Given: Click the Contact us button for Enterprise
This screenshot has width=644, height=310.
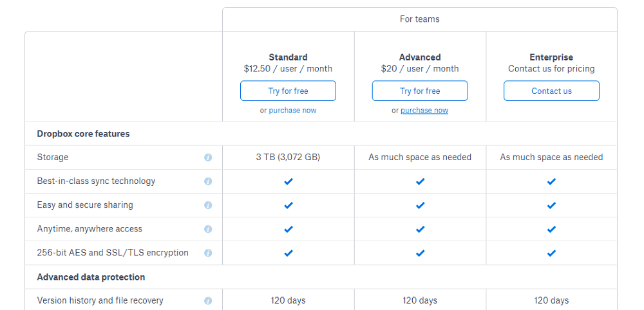Looking at the screenshot, I should (552, 91).
